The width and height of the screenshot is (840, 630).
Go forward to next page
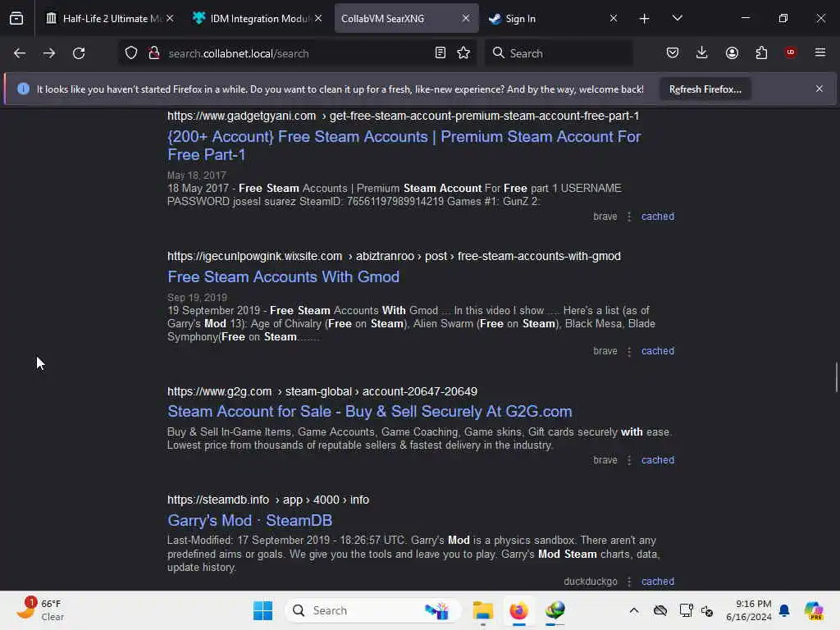point(49,53)
